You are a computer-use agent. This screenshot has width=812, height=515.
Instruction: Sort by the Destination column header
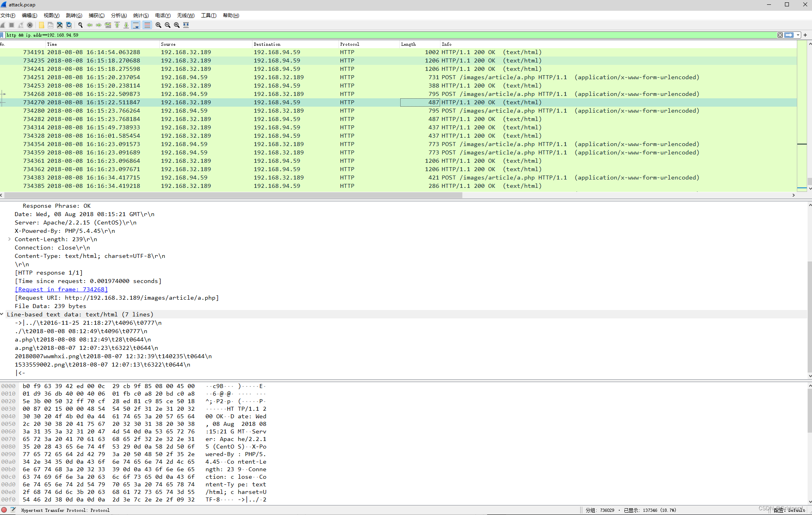tap(295, 44)
